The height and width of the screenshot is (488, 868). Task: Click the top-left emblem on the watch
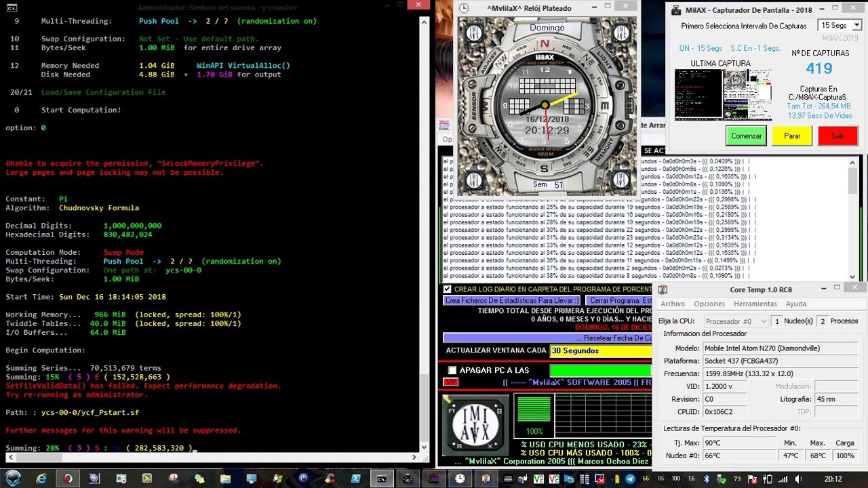click(474, 33)
